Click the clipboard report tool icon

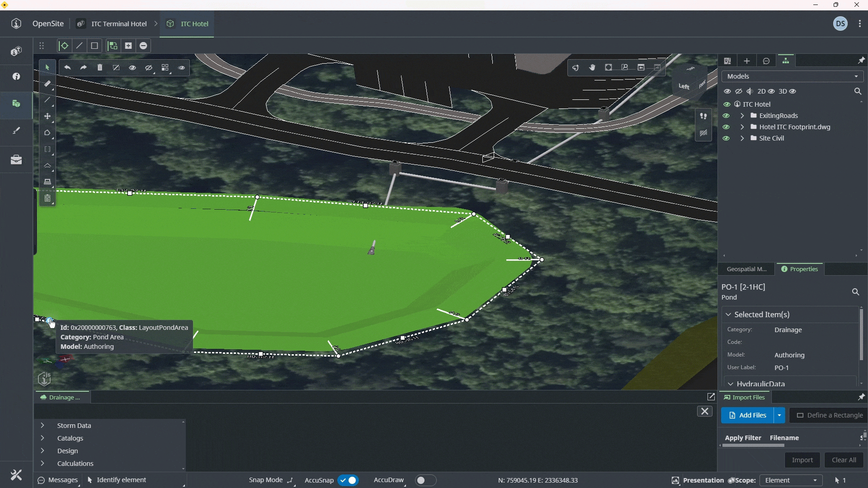tap(47, 198)
